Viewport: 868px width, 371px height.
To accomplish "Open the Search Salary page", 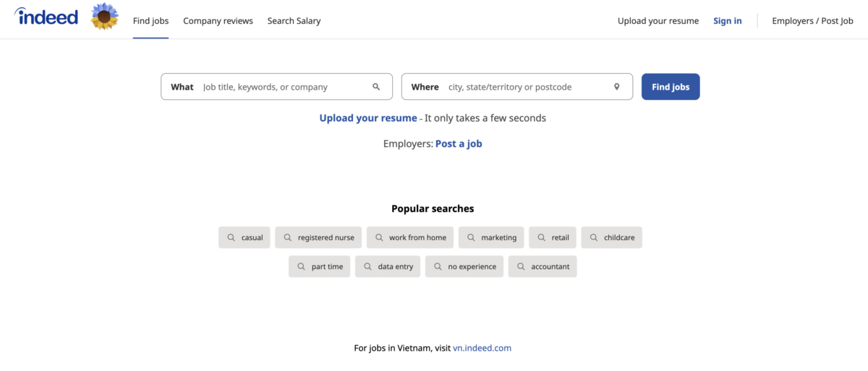I will [x=294, y=21].
